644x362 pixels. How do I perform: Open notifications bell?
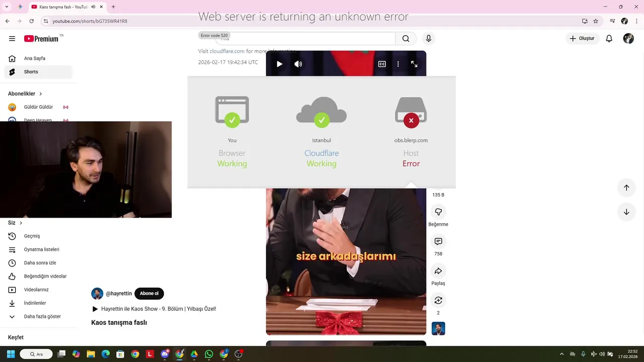(609, 39)
